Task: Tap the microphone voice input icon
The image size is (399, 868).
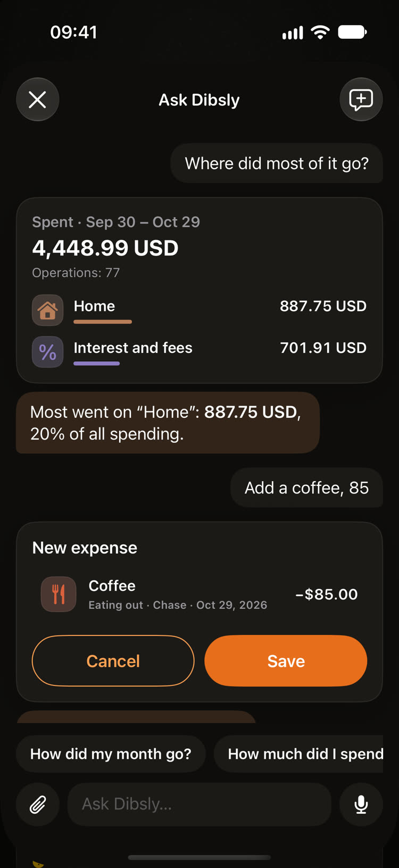Action: pyautogui.click(x=361, y=804)
